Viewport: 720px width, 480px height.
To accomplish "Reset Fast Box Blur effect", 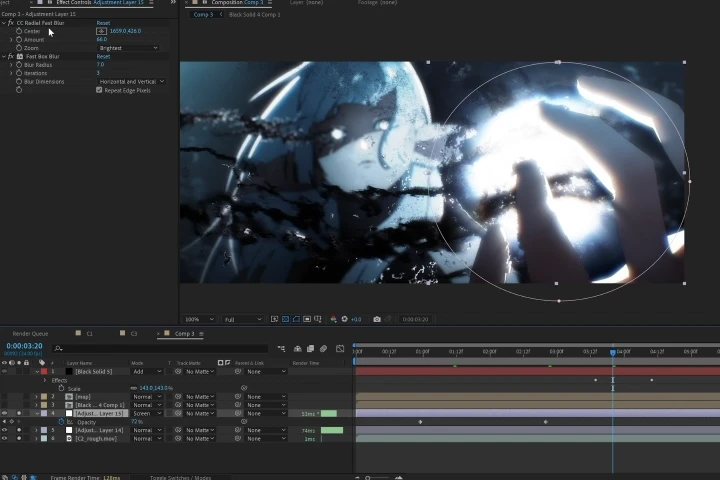I will 103,56.
